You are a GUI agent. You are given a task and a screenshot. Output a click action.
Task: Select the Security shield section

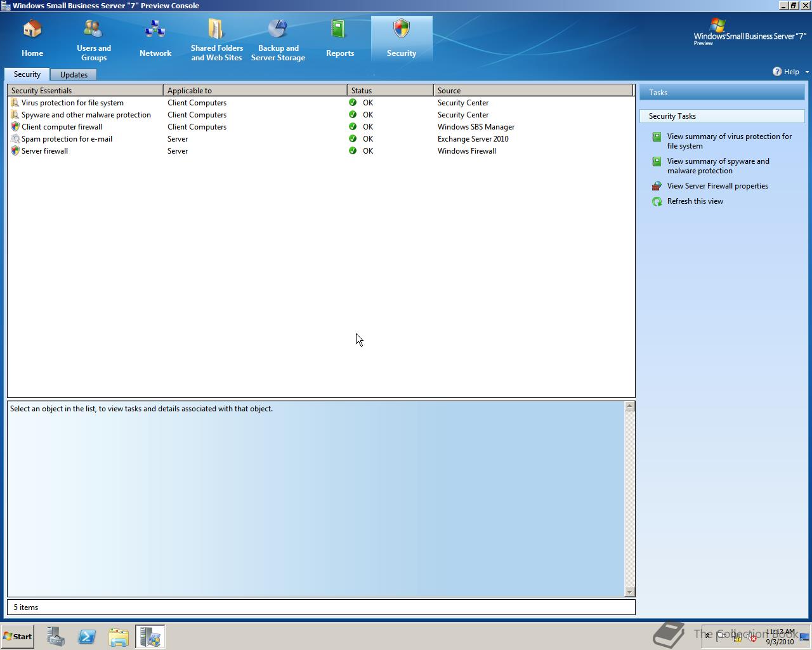point(402,39)
